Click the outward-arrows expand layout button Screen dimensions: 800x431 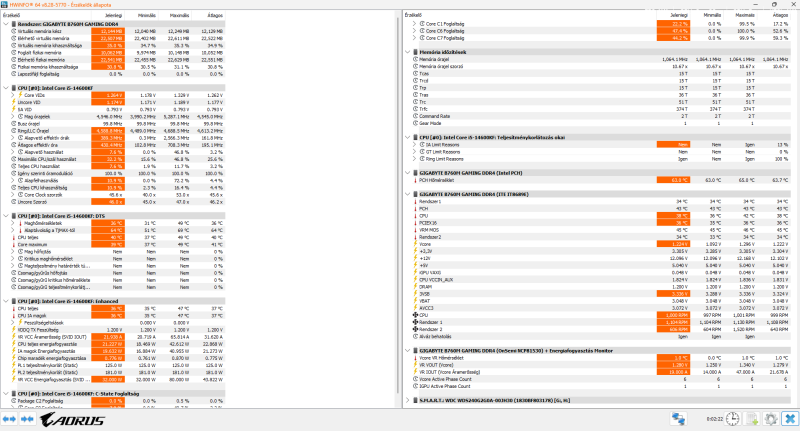tap(10, 419)
